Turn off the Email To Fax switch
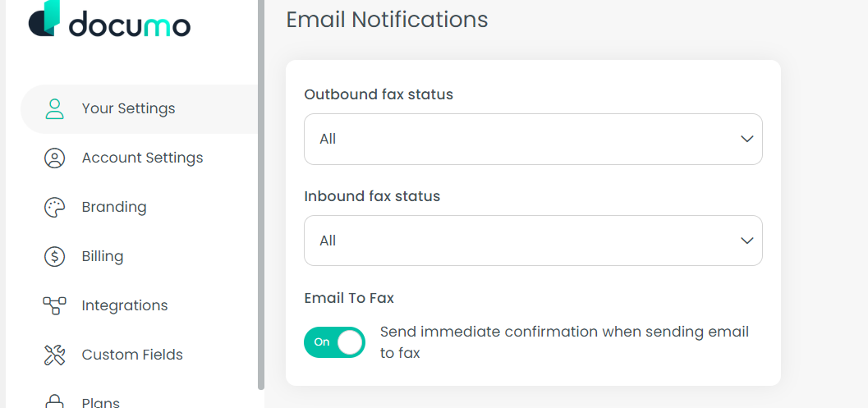 pyautogui.click(x=334, y=342)
